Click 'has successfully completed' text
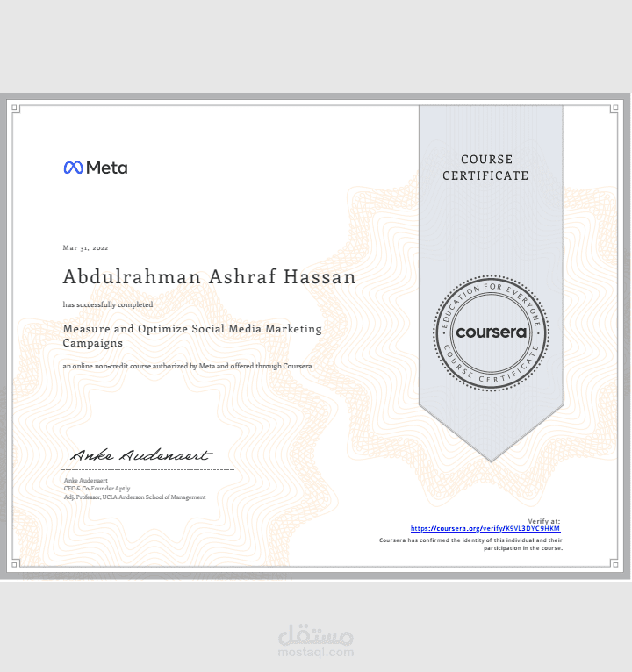Image resolution: width=632 pixels, height=672 pixels. click(108, 304)
